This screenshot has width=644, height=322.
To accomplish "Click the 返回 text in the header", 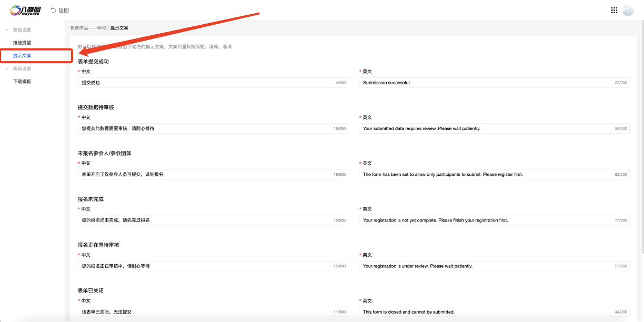I will pyautogui.click(x=64, y=10).
